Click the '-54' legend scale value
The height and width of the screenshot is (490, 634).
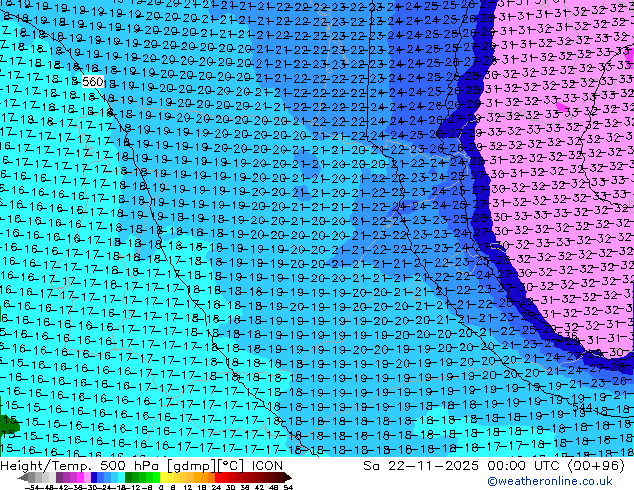[32, 488]
